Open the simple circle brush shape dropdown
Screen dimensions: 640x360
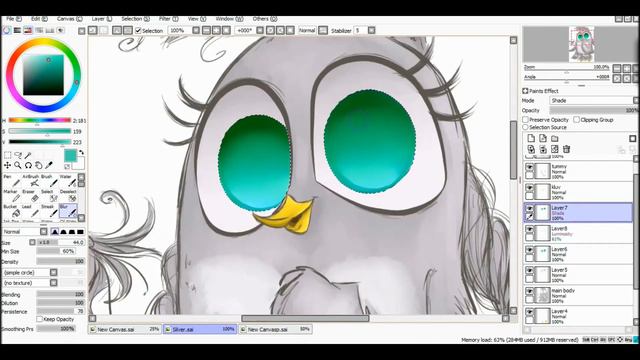53,272
